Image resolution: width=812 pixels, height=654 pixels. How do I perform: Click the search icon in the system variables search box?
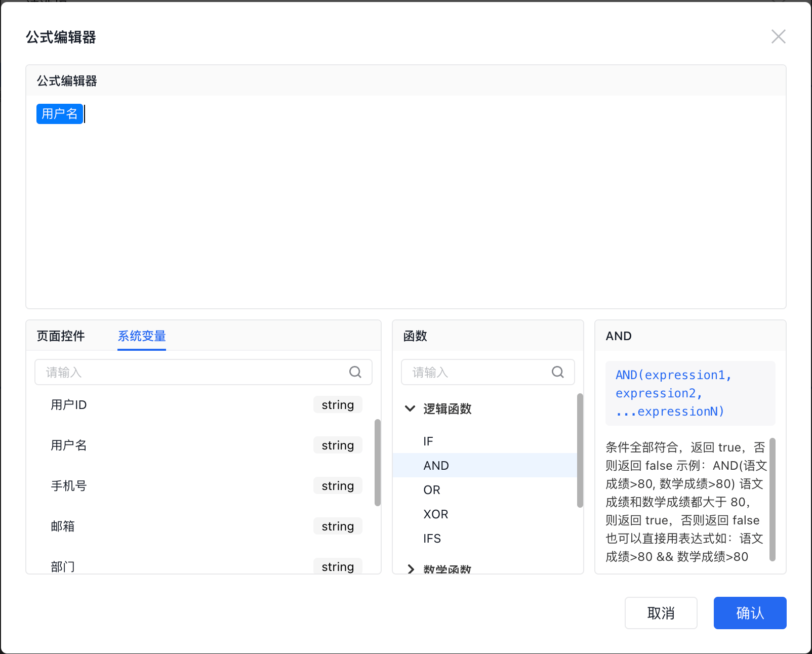click(355, 372)
